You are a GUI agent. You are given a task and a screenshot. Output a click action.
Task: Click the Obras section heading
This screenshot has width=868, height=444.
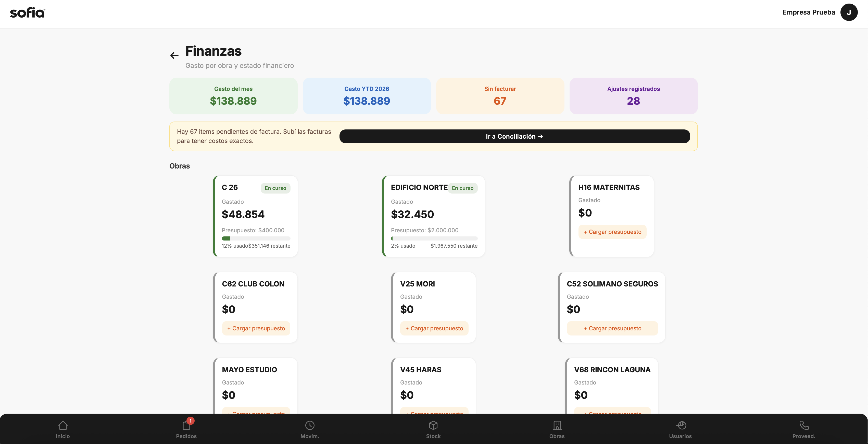tap(180, 166)
